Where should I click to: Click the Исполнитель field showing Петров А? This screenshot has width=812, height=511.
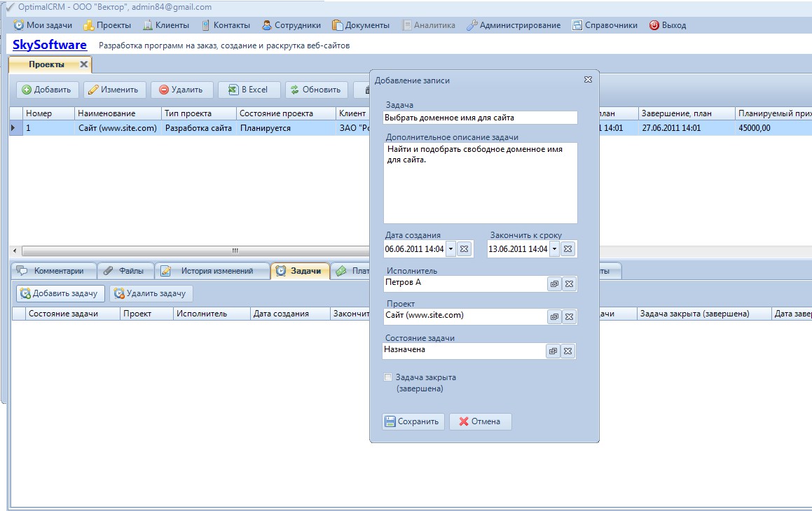coord(465,283)
